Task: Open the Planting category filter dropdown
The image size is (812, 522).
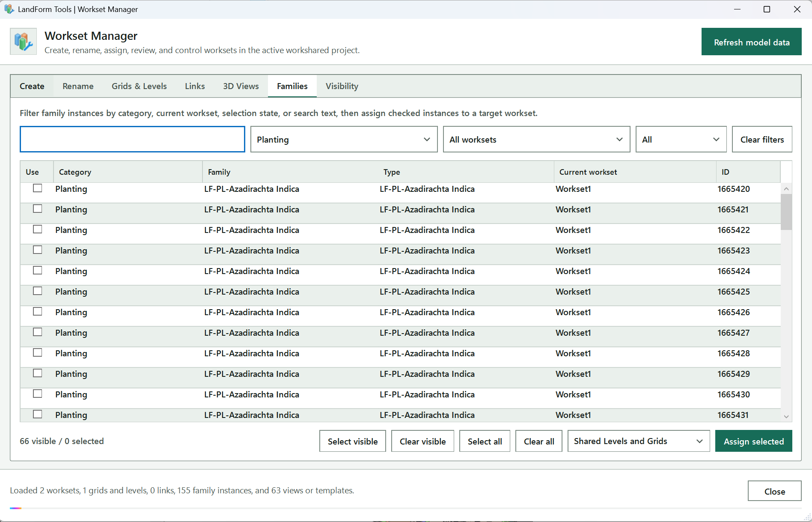Action: (x=344, y=139)
